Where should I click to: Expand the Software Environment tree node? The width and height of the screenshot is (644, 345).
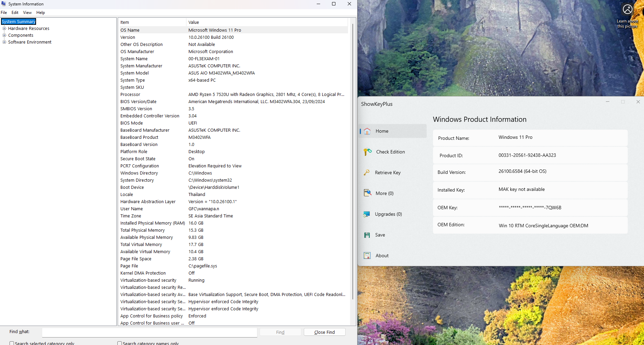(4, 42)
